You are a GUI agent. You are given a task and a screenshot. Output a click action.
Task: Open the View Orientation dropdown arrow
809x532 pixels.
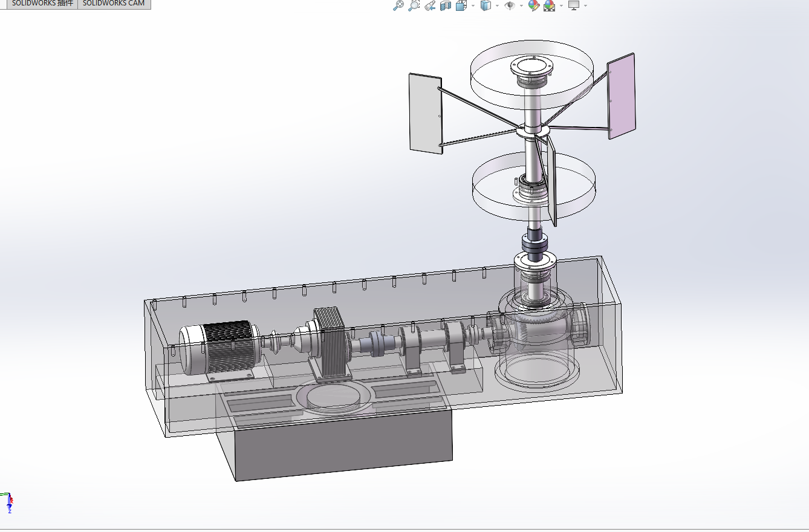(473, 6)
